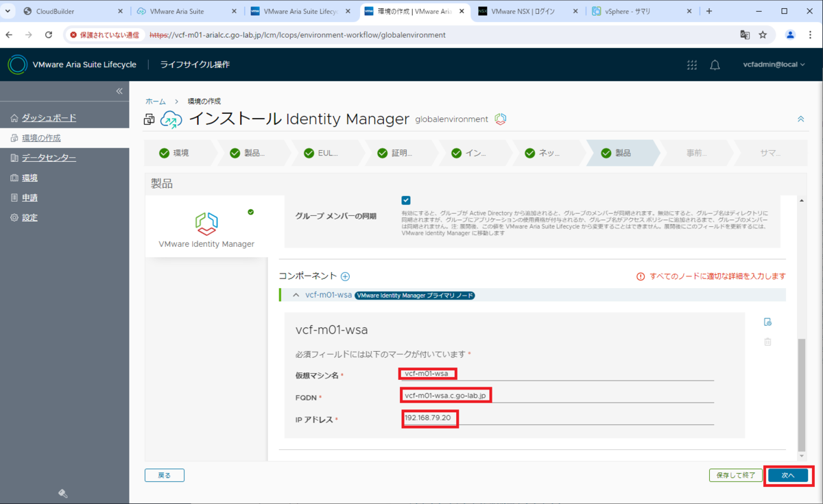Click the 次へ button

click(x=788, y=475)
